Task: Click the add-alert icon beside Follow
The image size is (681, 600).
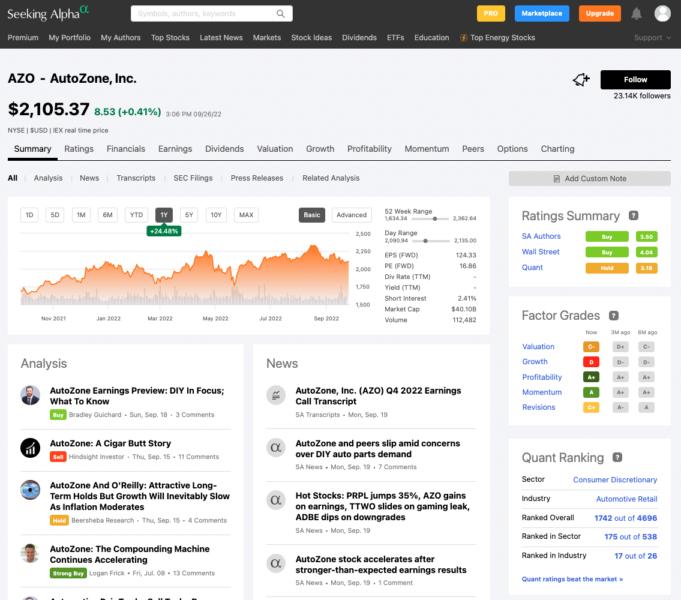Action: point(581,80)
